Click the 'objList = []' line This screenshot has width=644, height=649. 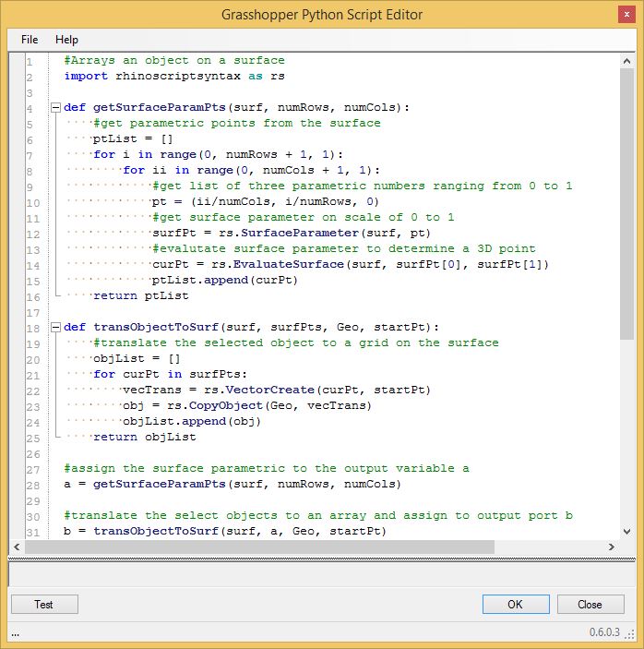pos(137,359)
